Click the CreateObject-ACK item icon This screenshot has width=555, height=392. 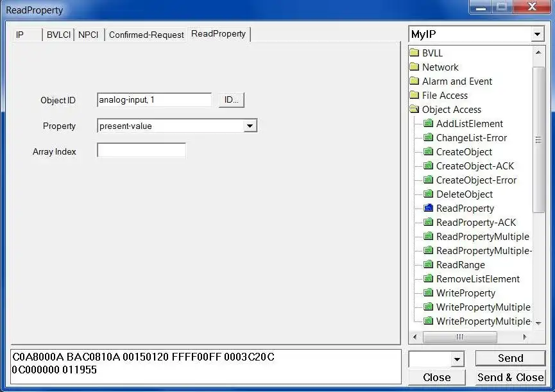pos(429,166)
